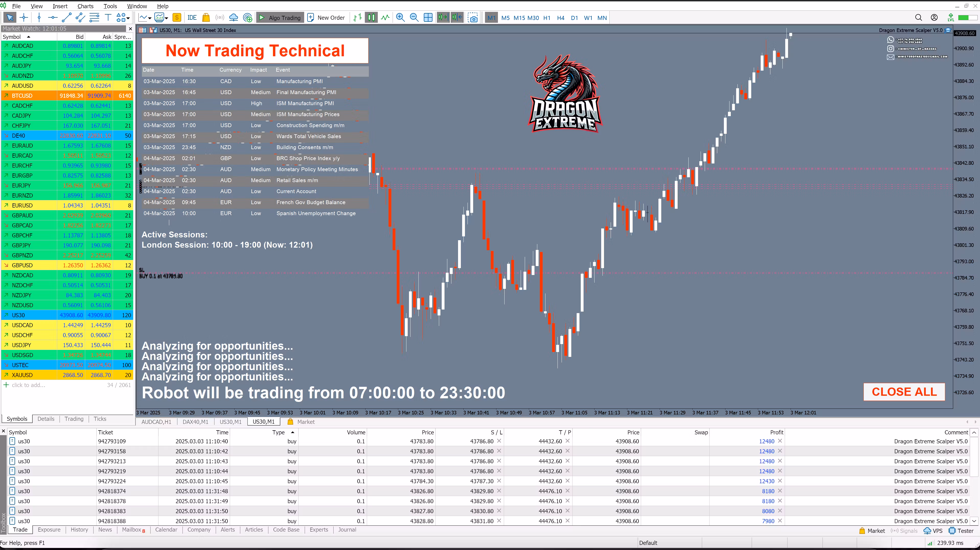980x550 pixels.
Task: Select the horizontal line drawing tool
Action: (52, 17)
